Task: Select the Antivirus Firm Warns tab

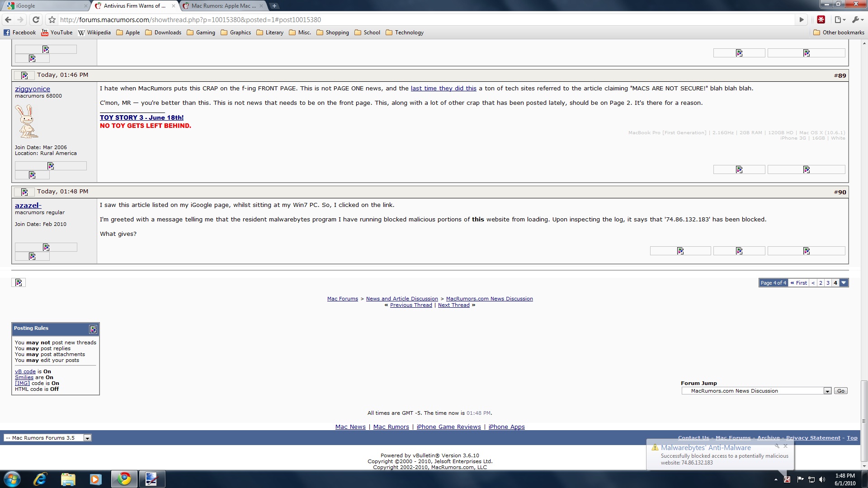Action: pos(135,6)
